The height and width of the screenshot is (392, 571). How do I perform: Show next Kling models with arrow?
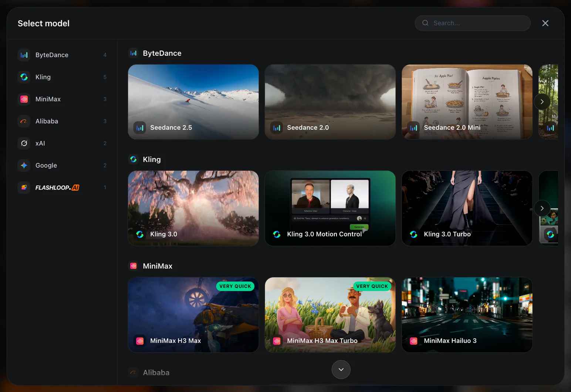[542, 208]
